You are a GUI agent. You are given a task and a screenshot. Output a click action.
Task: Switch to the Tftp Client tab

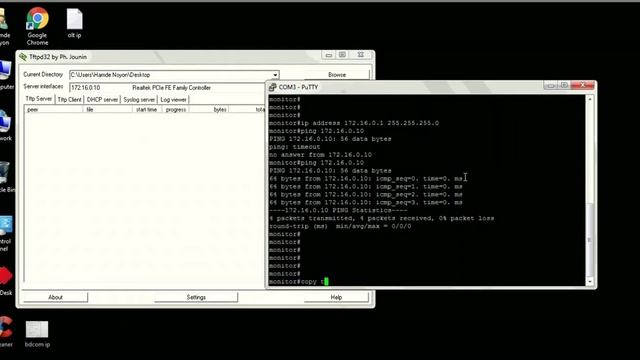tap(69, 100)
